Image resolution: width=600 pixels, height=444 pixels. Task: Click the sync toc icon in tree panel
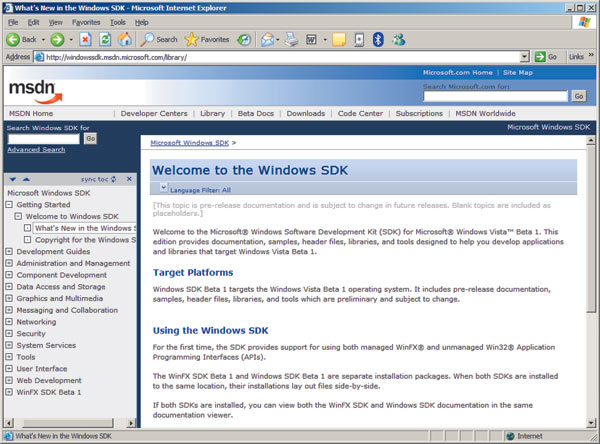coord(114,179)
